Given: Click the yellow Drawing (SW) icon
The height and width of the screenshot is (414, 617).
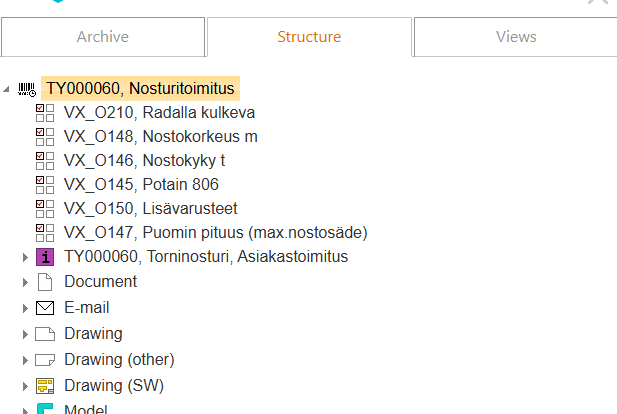Looking at the screenshot, I should (x=44, y=386).
